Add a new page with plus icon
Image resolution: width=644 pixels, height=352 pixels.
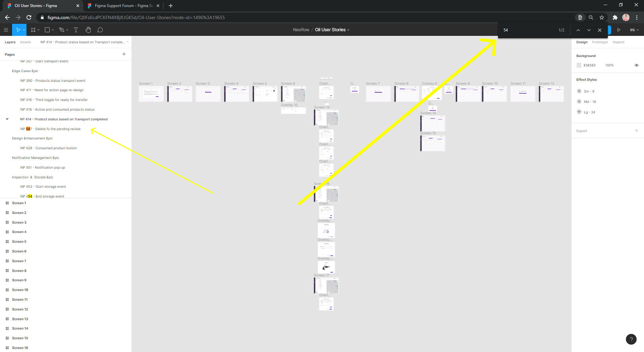point(124,54)
